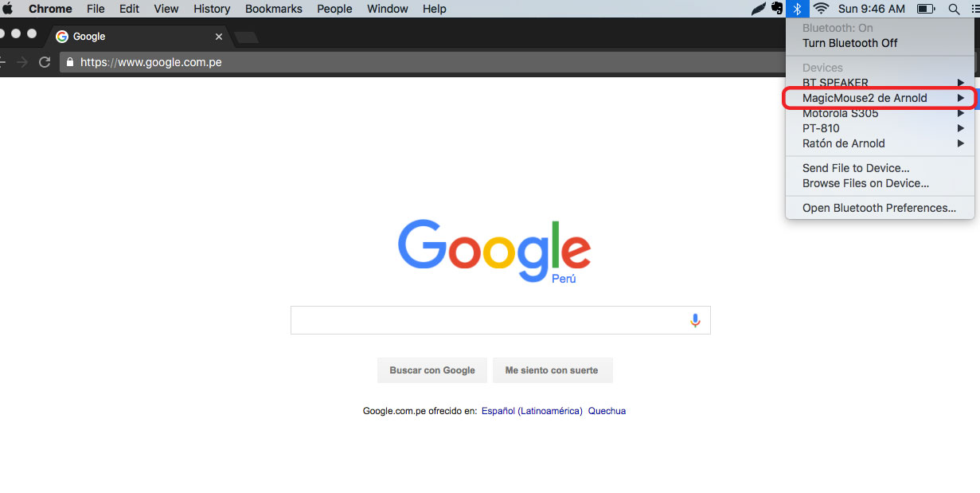Viewport: 980px width, 493px height.
Task: Open the Wi-Fi status icon
Action: click(x=822, y=9)
